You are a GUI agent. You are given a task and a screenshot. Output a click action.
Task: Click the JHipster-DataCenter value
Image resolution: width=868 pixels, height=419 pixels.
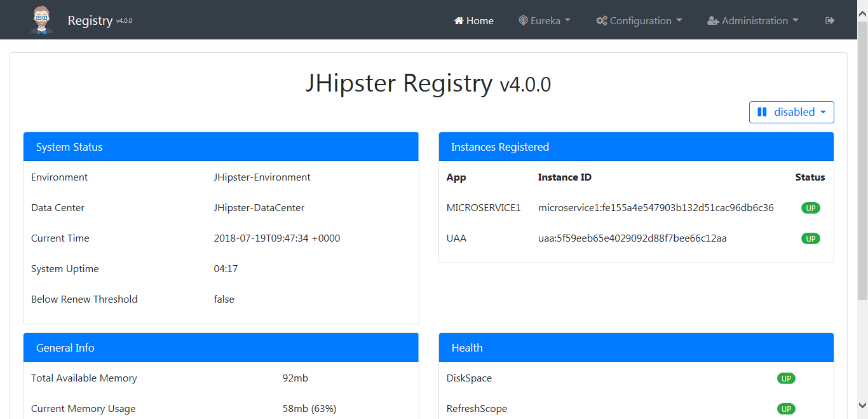pyautogui.click(x=259, y=208)
